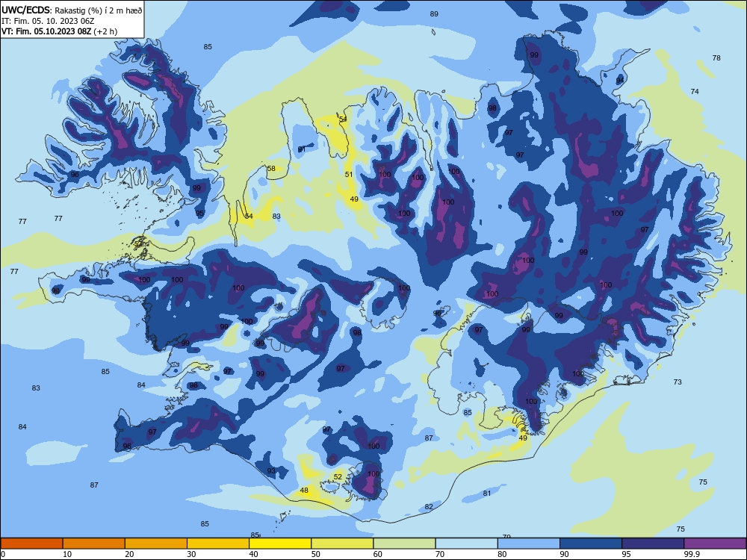
Task: Click the legend tick label 80
Action: click(x=502, y=554)
